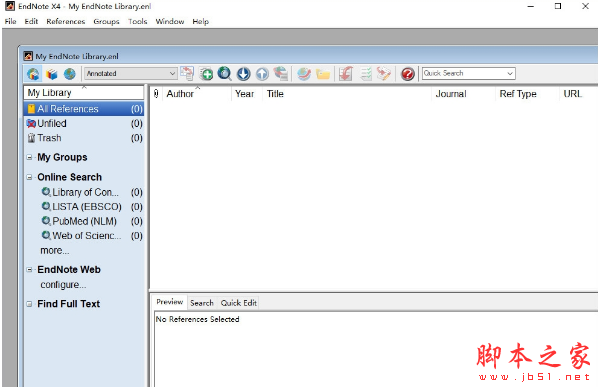This screenshot has width=598, height=387.
Task: Collapse the Find Full Text section
Action: [29, 304]
